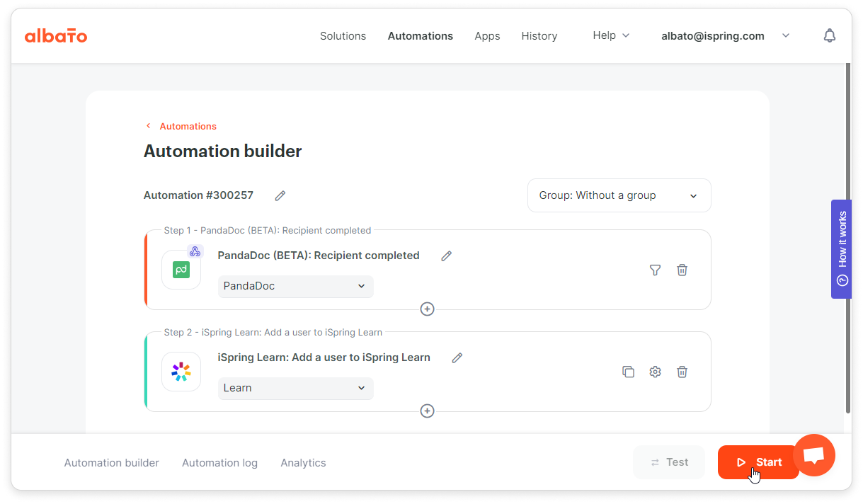
Task: Duplicate the iSpring Learn step
Action: (x=628, y=372)
